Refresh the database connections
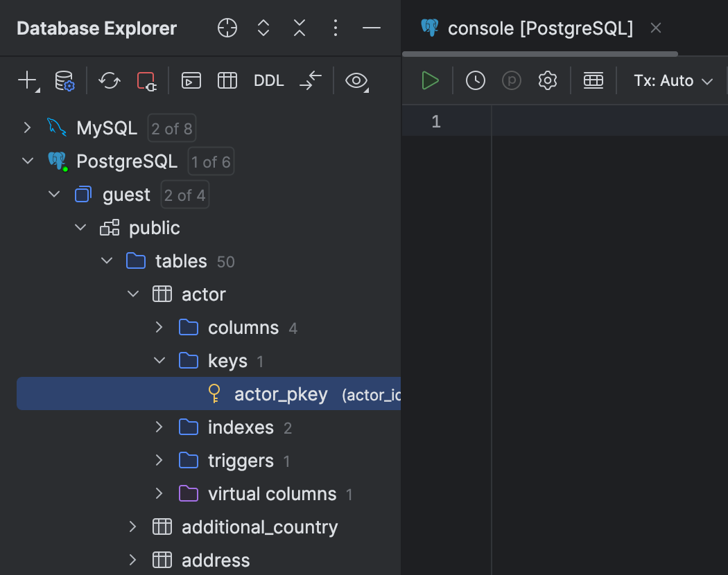Screen dimensions: 728x575 pos(109,81)
